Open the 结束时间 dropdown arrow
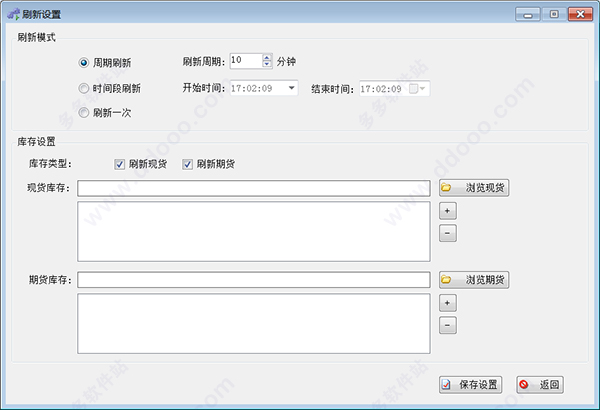Screen dimensions: 600x410 coord(422,89)
